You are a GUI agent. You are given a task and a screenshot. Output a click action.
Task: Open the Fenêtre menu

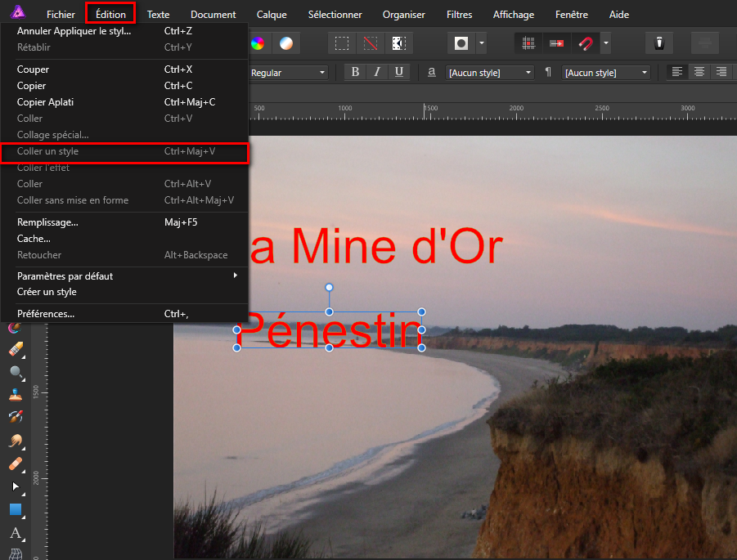[x=572, y=15]
